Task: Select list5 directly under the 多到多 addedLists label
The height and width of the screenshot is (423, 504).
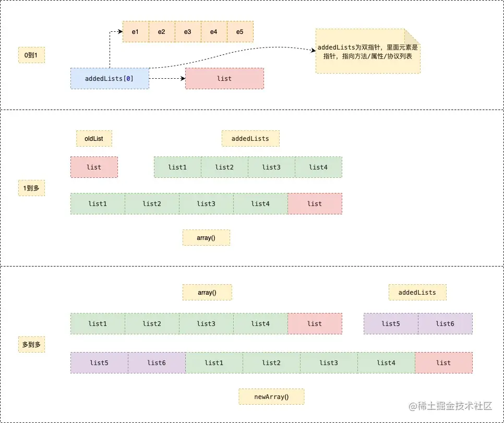Action: coord(391,324)
